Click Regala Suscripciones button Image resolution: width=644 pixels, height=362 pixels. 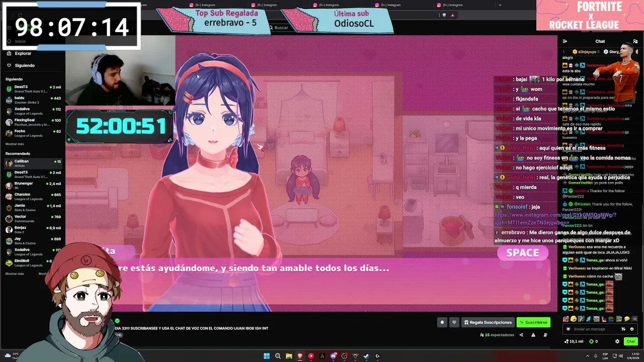(488, 322)
